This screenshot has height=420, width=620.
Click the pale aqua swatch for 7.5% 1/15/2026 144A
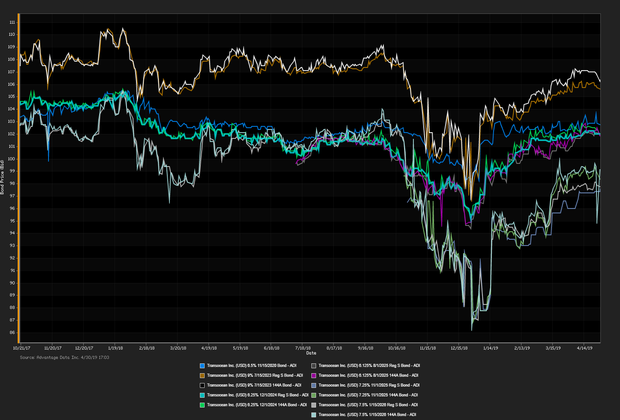[314, 415]
